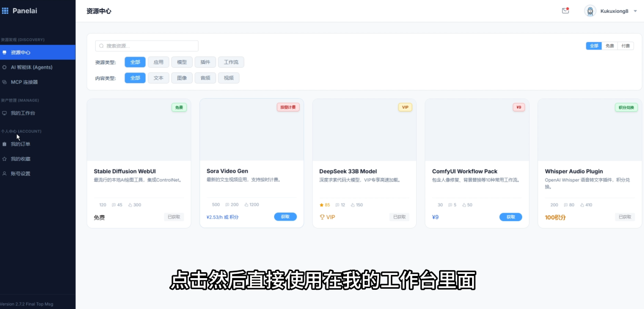This screenshot has height=309, width=644.
Task: Click the search magnifier icon
Action: point(101,46)
